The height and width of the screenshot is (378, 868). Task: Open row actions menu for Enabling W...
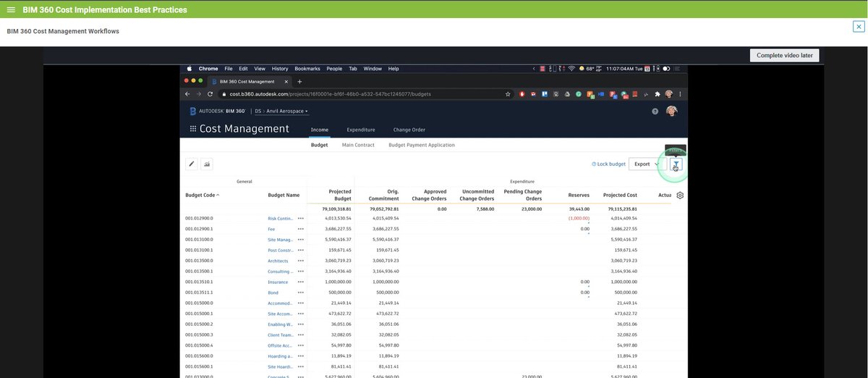pos(300,324)
